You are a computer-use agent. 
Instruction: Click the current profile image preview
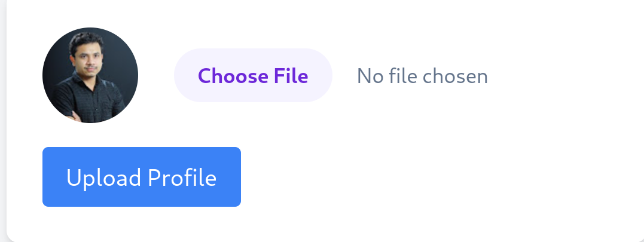point(90,75)
